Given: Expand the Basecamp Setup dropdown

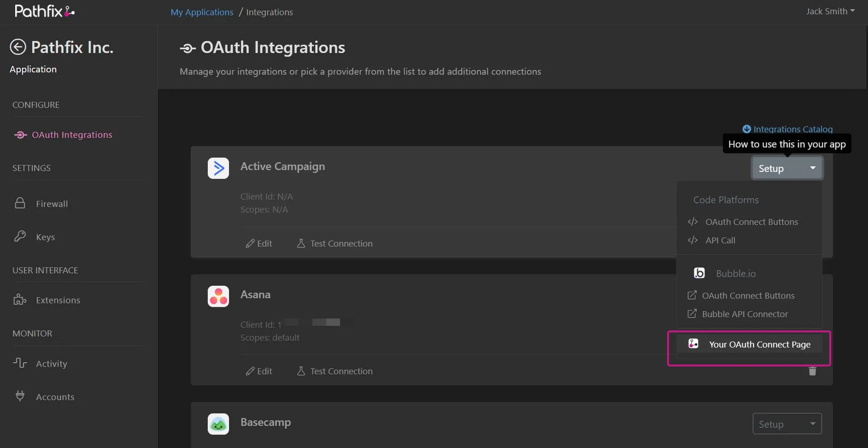Looking at the screenshot, I should pos(787,424).
